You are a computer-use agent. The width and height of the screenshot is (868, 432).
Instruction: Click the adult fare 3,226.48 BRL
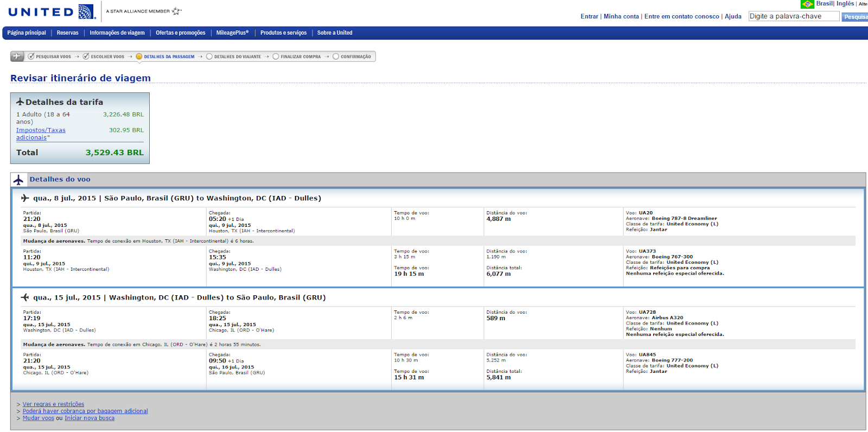124,115
